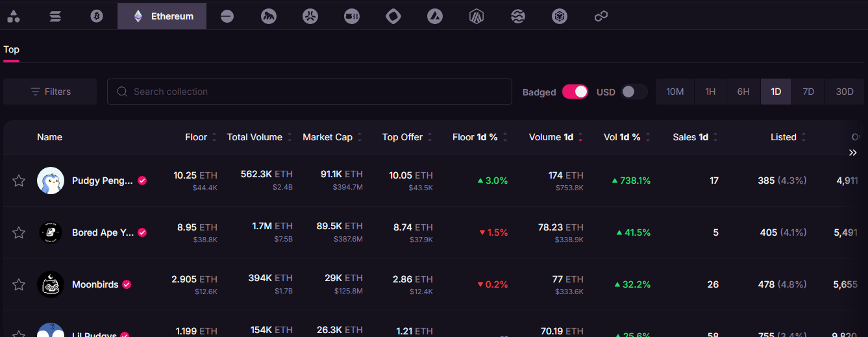
Task: Choose the Avalanche chain icon
Action: coord(435,16)
